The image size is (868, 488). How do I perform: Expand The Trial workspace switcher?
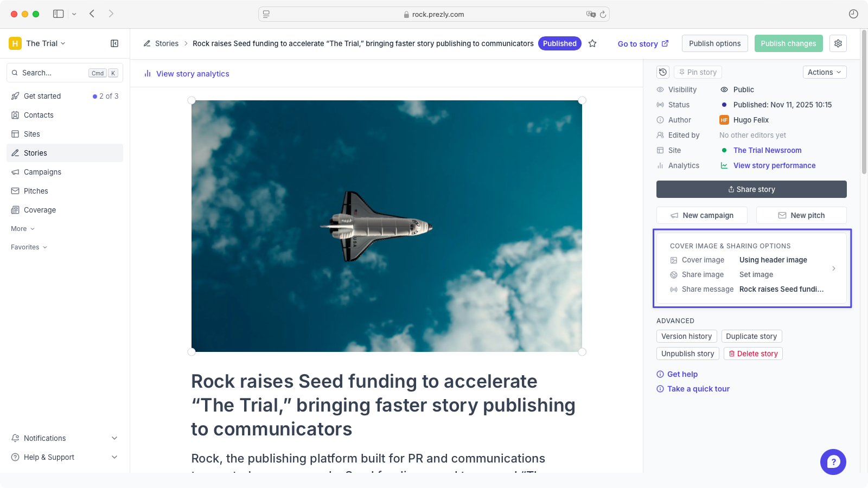point(46,43)
